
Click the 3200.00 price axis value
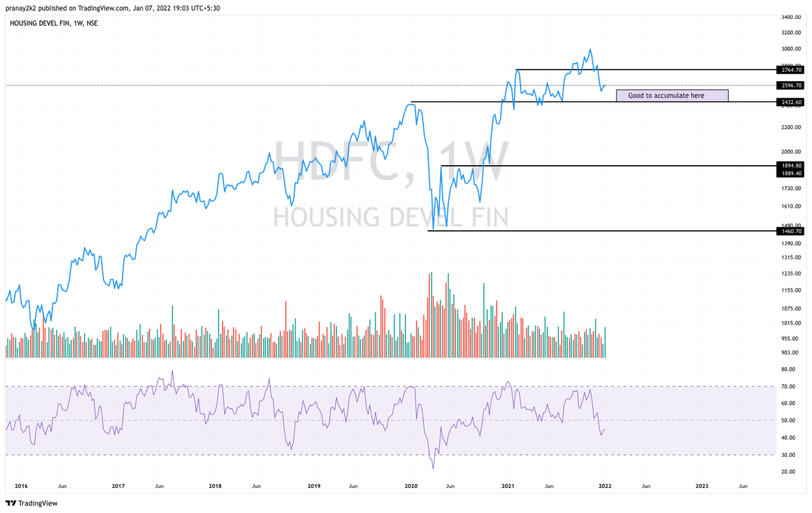point(790,32)
